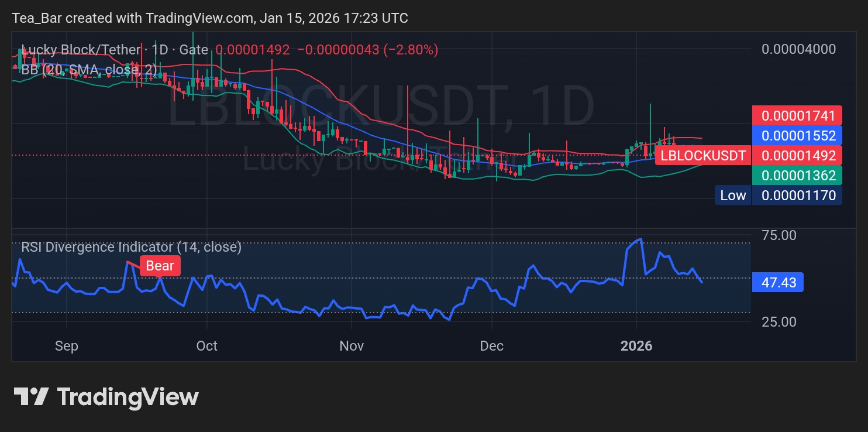Viewport: 868px width, 432px height.
Task: Select the Low price marker label
Action: pos(733,195)
